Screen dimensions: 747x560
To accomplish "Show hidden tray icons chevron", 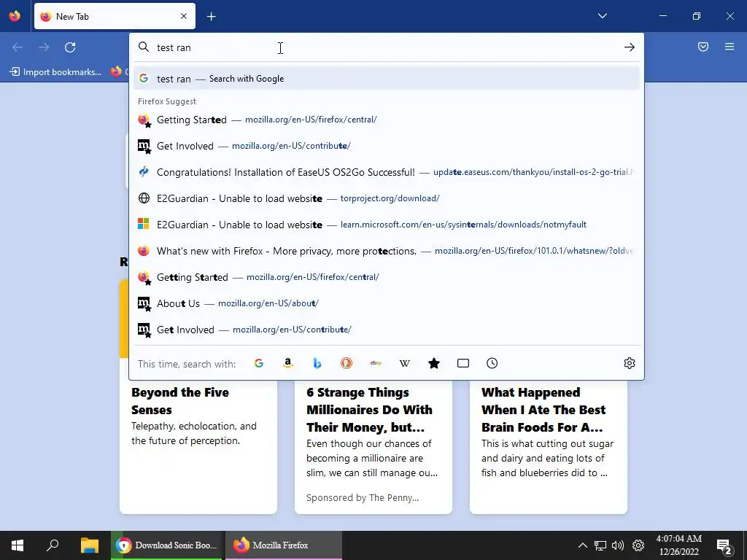I will point(582,545).
